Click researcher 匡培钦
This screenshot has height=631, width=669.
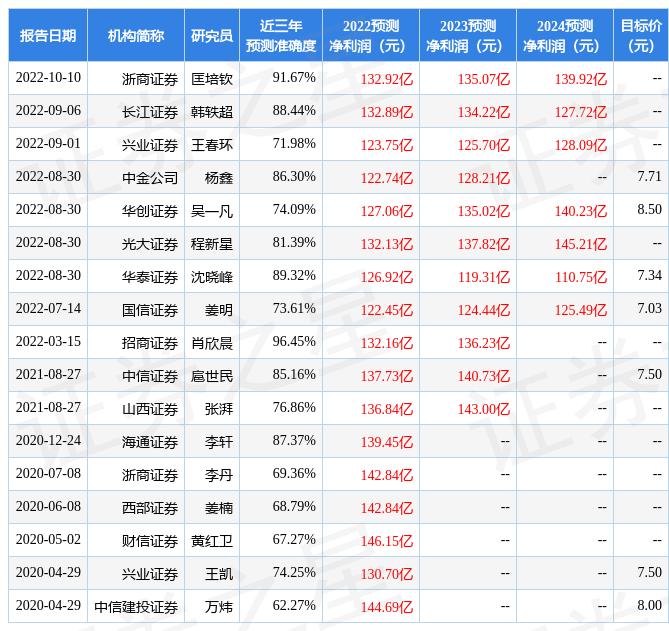(212, 79)
